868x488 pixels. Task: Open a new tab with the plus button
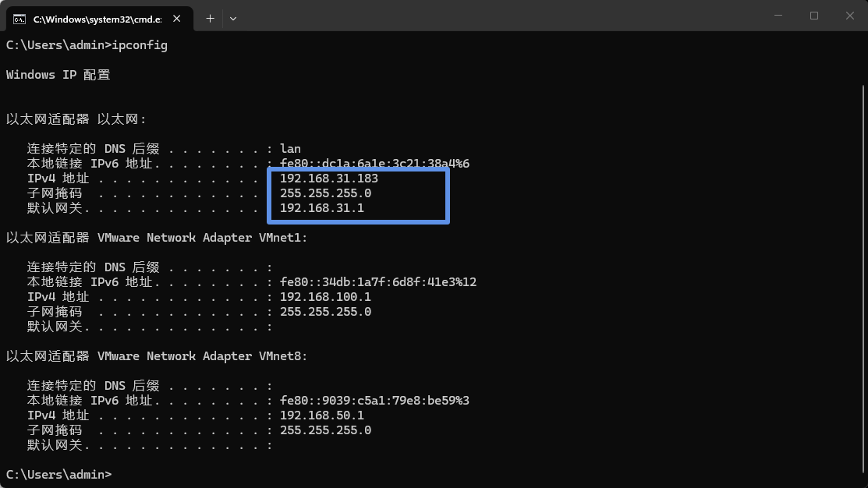click(x=210, y=18)
